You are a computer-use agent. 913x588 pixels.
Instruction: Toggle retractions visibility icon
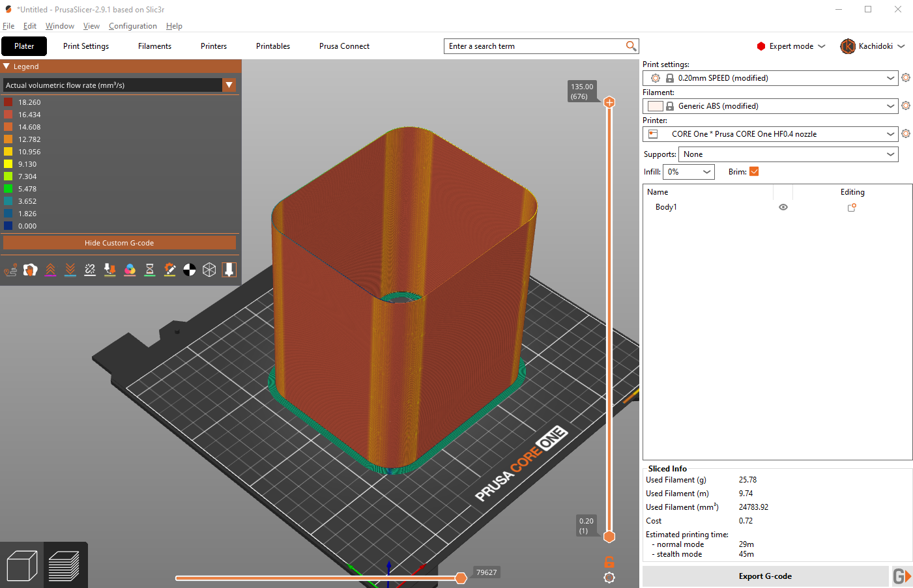50,270
